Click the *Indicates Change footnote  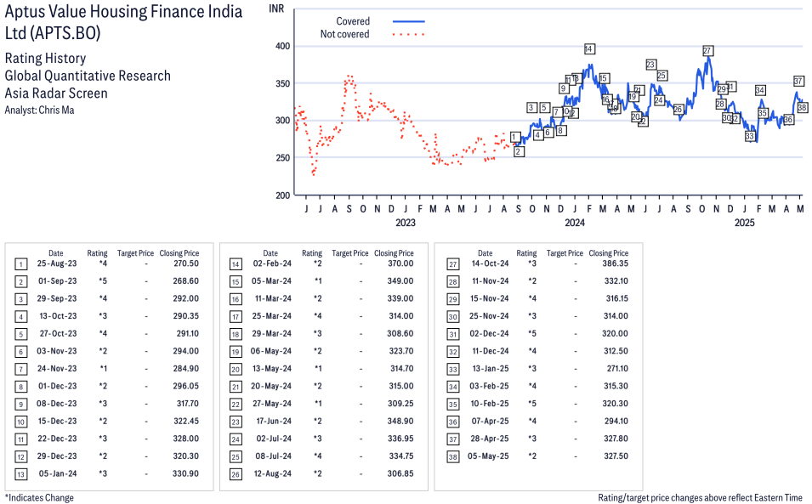coord(39,498)
